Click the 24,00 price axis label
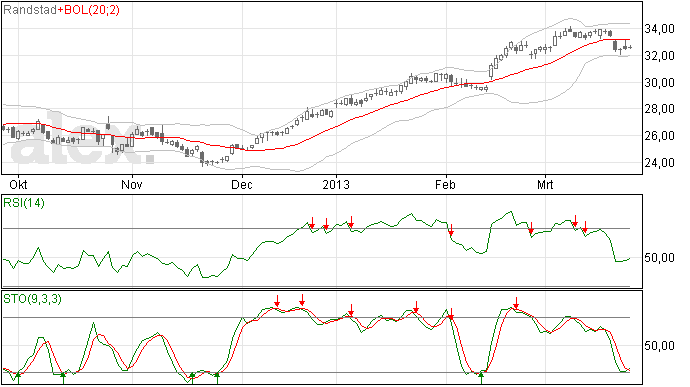This screenshot has height=387, width=690. click(x=659, y=163)
